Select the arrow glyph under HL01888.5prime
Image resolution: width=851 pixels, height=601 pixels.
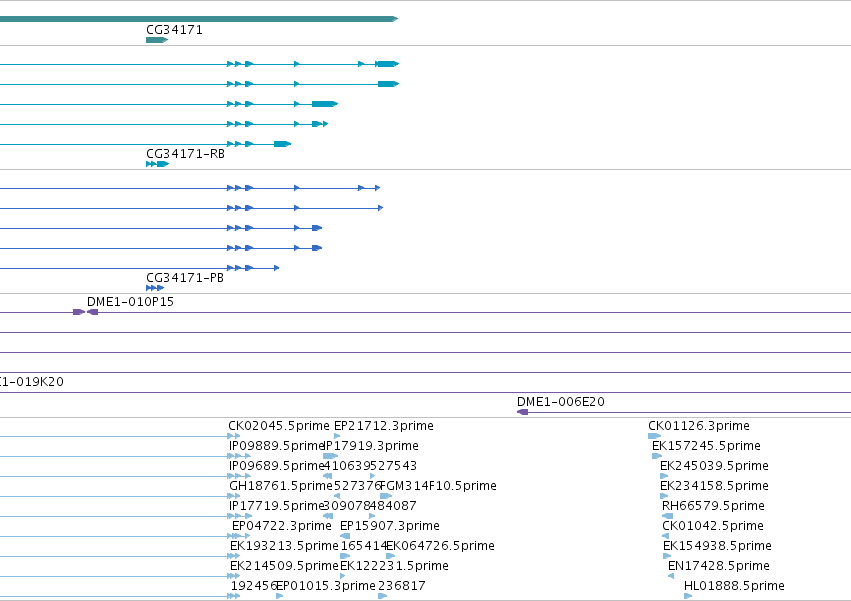(688, 596)
